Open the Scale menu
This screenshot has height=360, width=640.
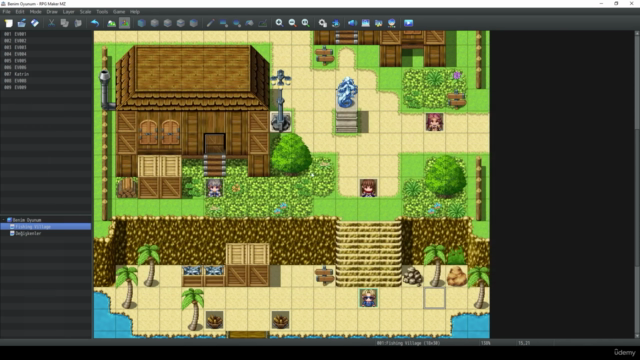tap(85, 12)
